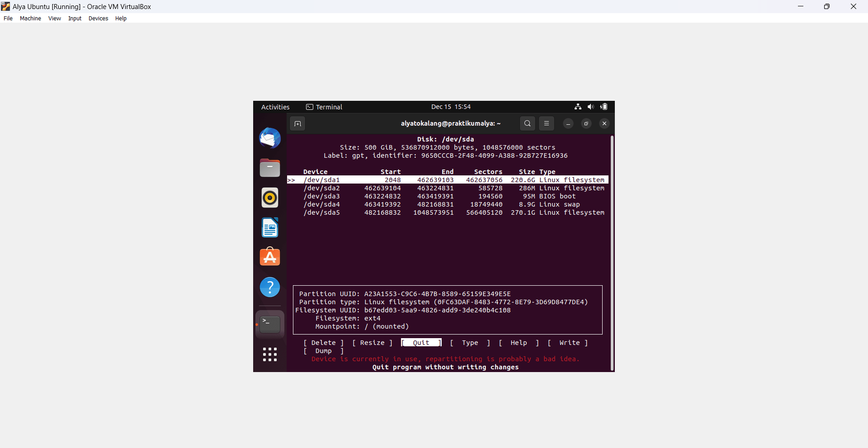
Task: Minimize the VirtualBox window
Action: 801,6
